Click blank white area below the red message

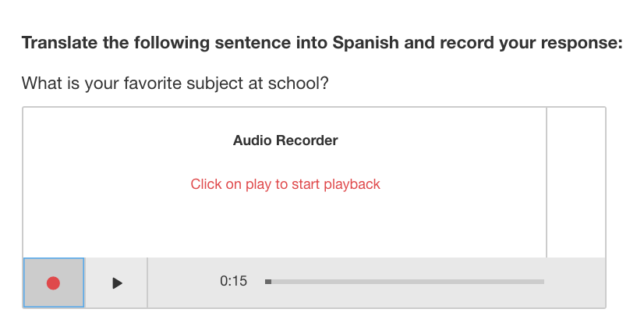pos(285,226)
